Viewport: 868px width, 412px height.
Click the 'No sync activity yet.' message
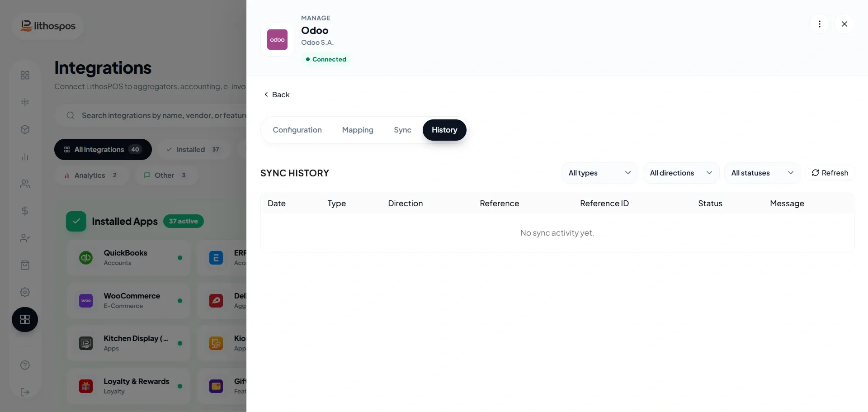coord(557,233)
